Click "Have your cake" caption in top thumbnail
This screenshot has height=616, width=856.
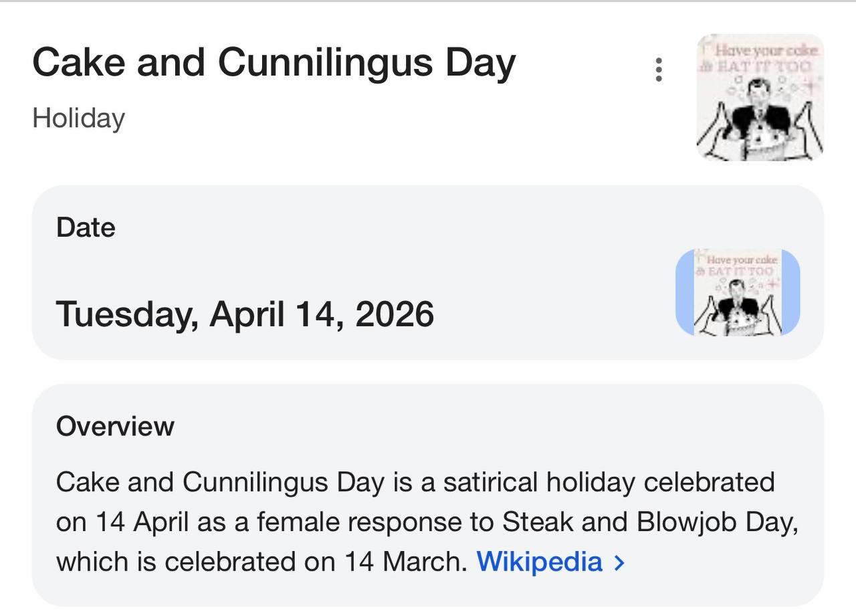click(766, 49)
